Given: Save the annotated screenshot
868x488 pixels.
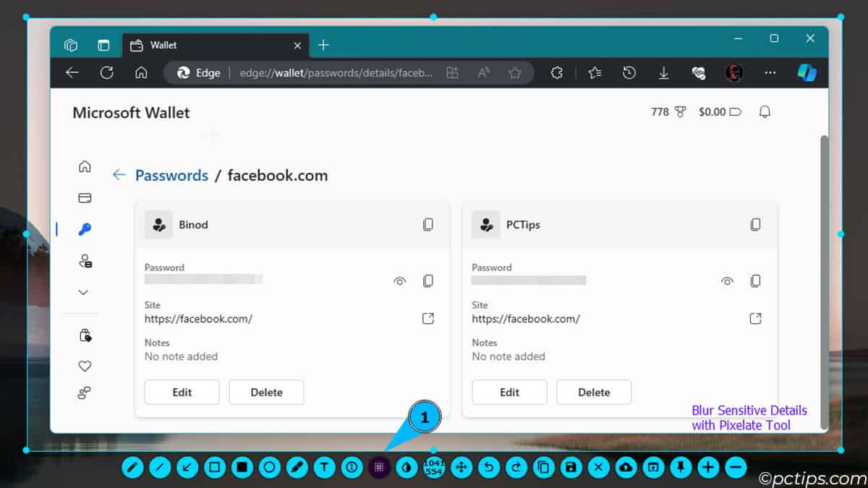Looking at the screenshot, I should pos(571,468).
